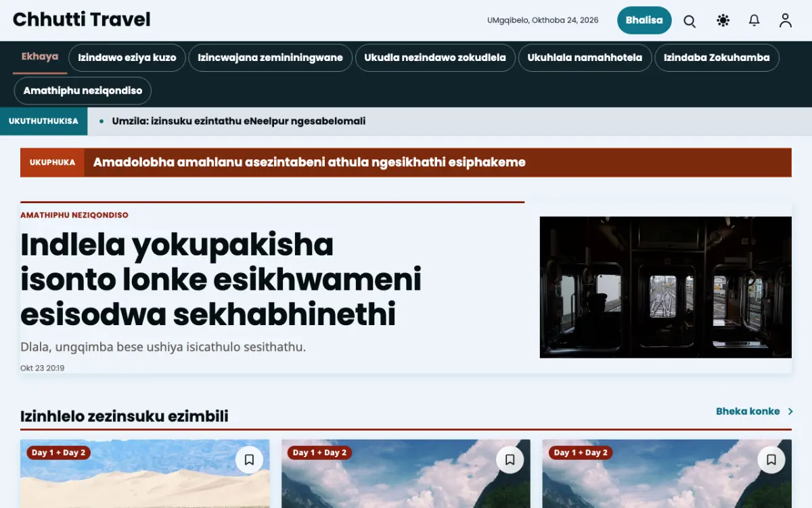Open Ukuhlala namahhotela section
Image resolution: width=812 pixels, height=508 pixels.
(x=585, y=58)
